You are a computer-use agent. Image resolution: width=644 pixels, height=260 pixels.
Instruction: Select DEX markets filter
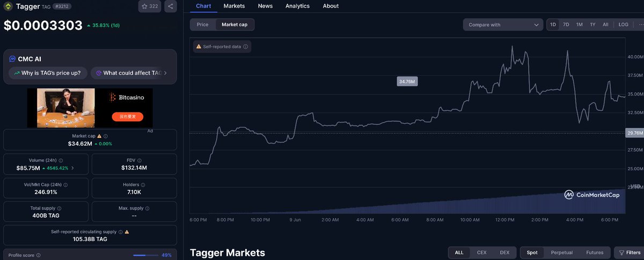(x=504, y=252)
